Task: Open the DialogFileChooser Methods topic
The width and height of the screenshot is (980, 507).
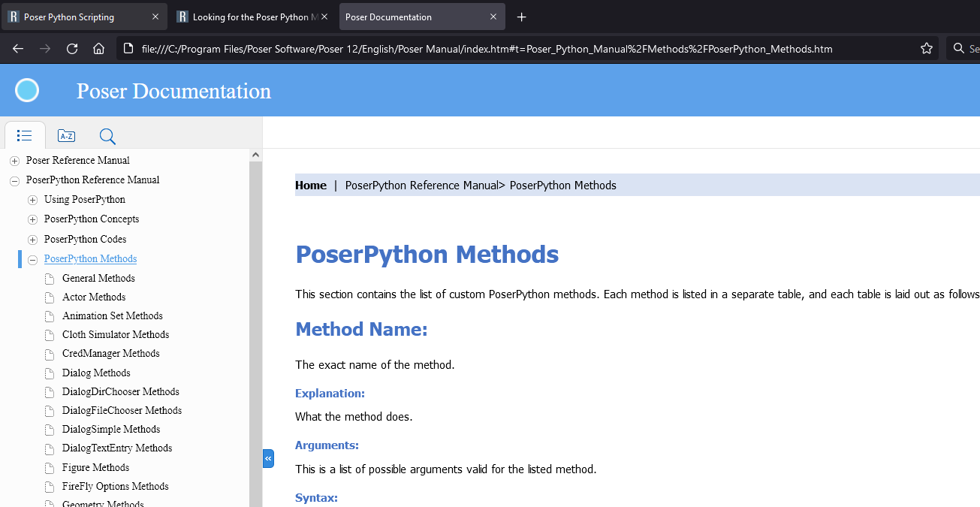Action: (122, 411)
